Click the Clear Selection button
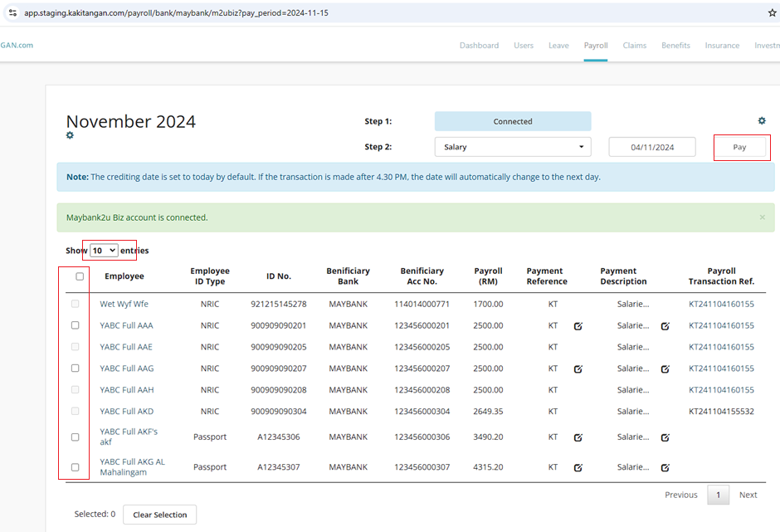This screenshot has width=780, height=532. click(x=159, y=515)
